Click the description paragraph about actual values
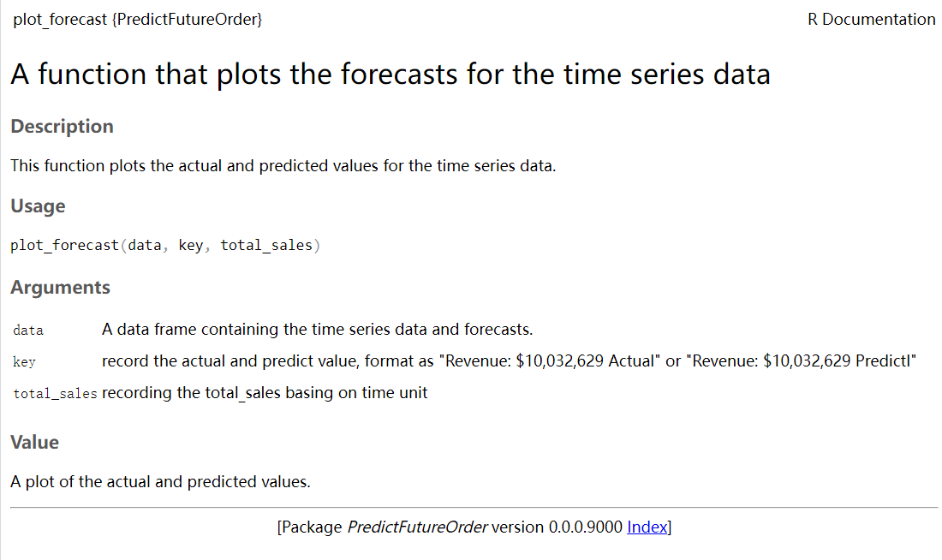This screenshot has height=560, width=942. [x=283, y=166]
